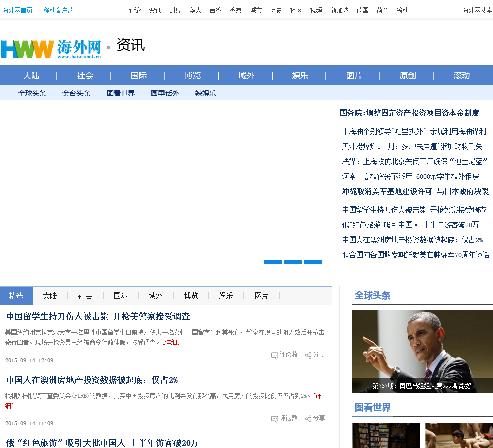Select 滚动 in blue main menu

point(462,76)
